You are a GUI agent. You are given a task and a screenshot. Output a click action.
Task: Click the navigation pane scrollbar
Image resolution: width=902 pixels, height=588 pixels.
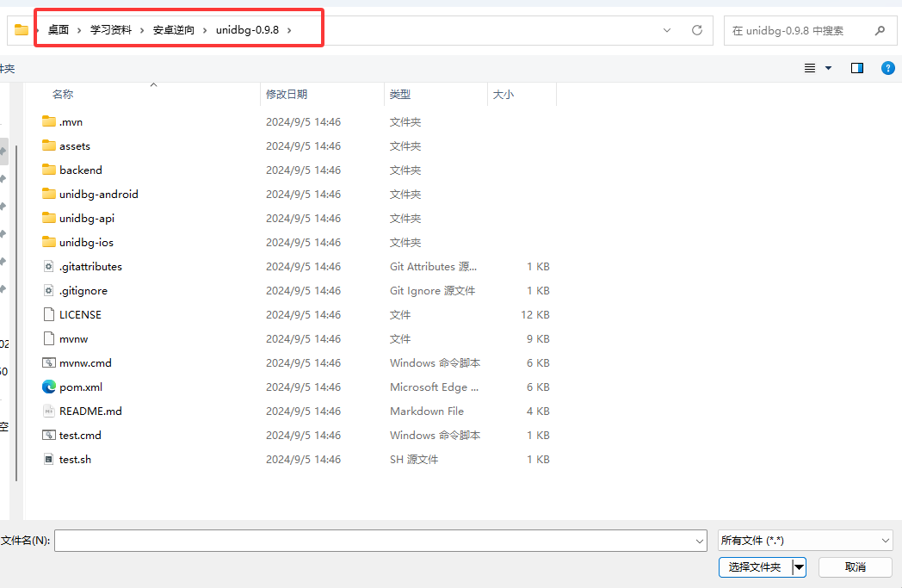click(x=16, y=313)
